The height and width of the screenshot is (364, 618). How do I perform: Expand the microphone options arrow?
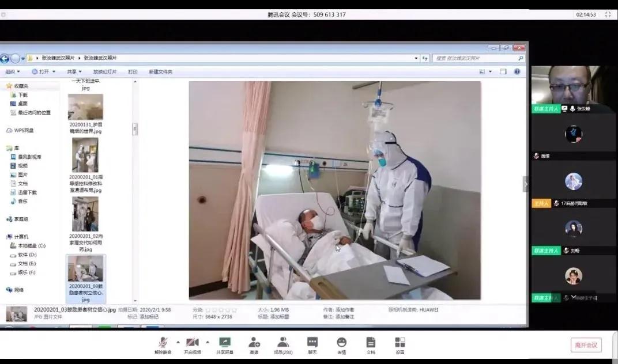coord(178,342)
